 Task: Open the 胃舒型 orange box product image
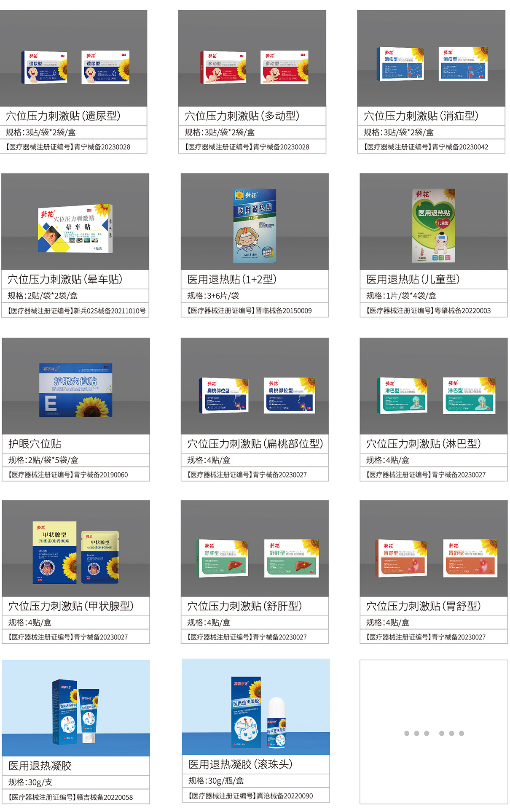click(434, 548)
